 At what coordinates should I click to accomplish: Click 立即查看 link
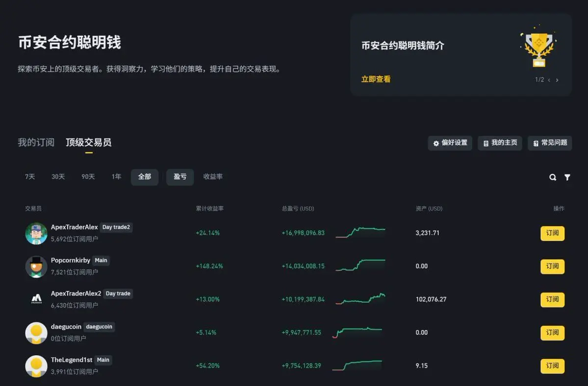tap(376, 79)
